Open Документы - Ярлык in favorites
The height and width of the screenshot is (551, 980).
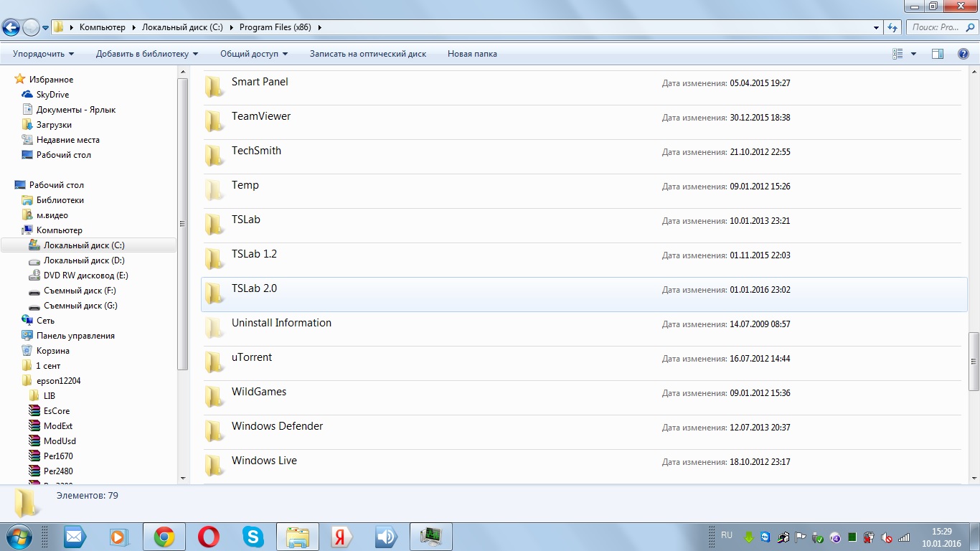[76, 110]
